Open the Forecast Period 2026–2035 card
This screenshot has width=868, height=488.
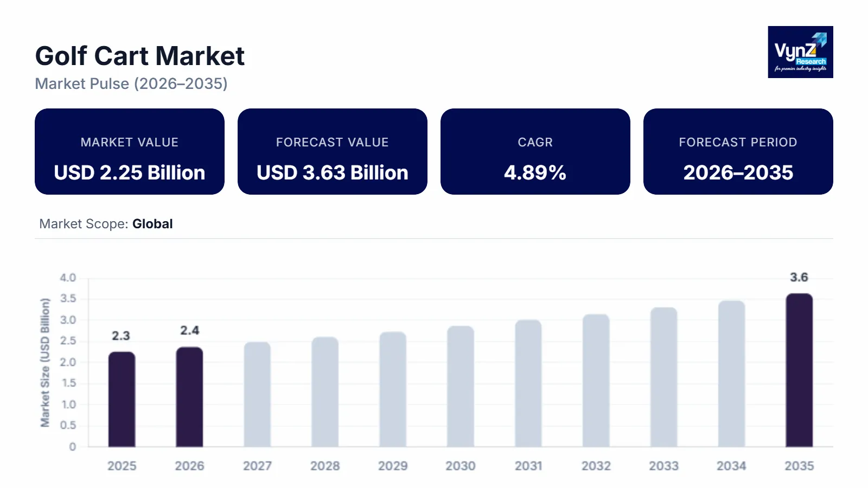tap(738, 152)
